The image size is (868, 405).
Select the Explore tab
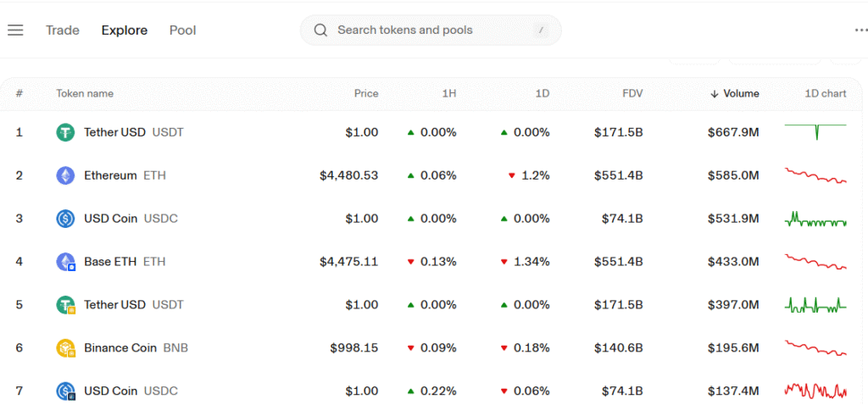point(124,30)
